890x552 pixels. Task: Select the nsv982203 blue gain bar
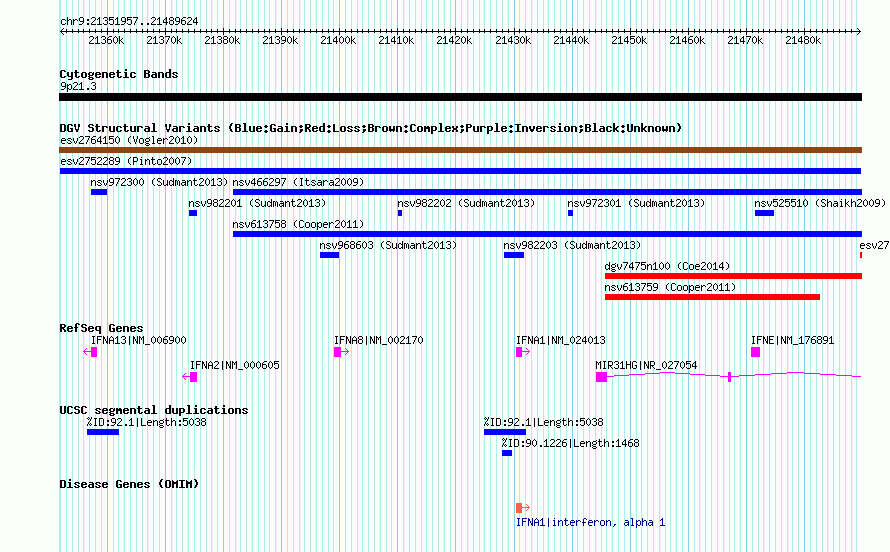pyautogui.click(x=514, y=255)
